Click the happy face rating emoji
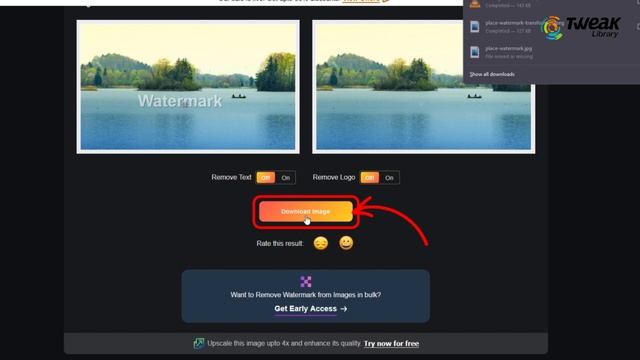 click(x=346, y=243)
